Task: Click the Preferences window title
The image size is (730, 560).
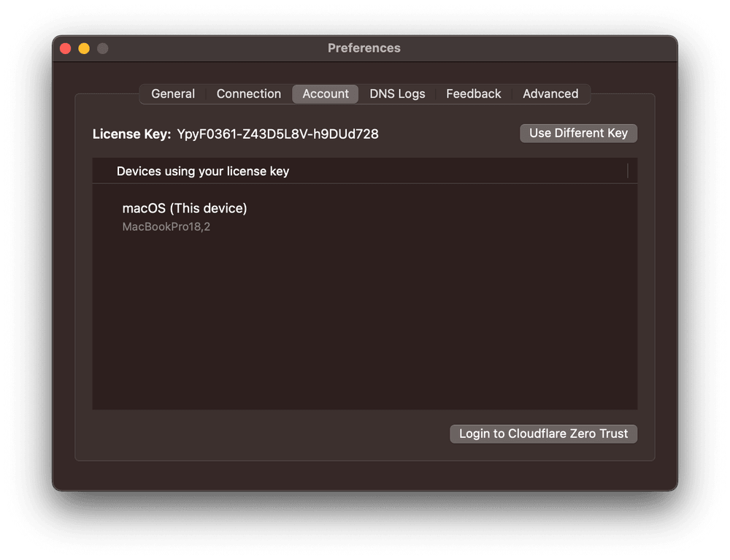Action: pos(364,47)
